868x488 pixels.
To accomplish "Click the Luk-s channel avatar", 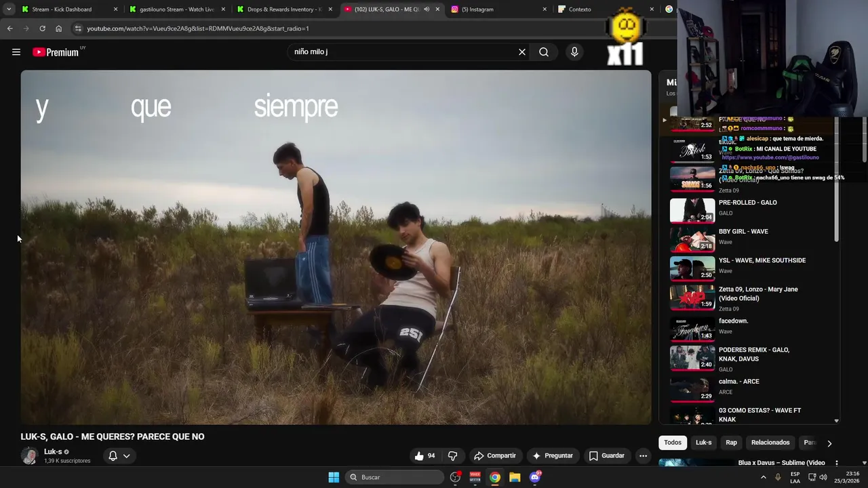I will coord(29,455).
